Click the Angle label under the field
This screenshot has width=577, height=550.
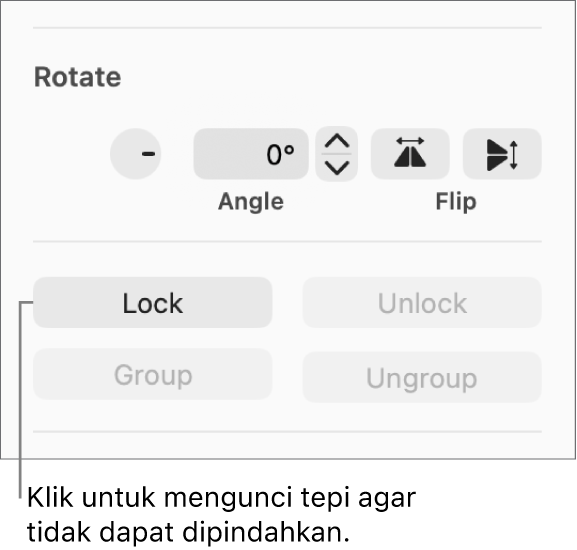(x=251, y=202)
